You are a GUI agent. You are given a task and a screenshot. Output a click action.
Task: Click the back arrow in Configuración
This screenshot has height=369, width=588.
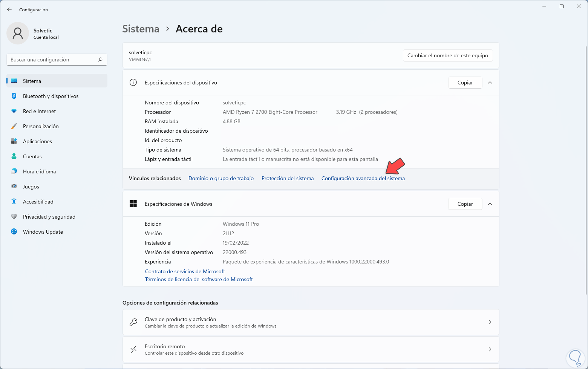tap(9, 9)
